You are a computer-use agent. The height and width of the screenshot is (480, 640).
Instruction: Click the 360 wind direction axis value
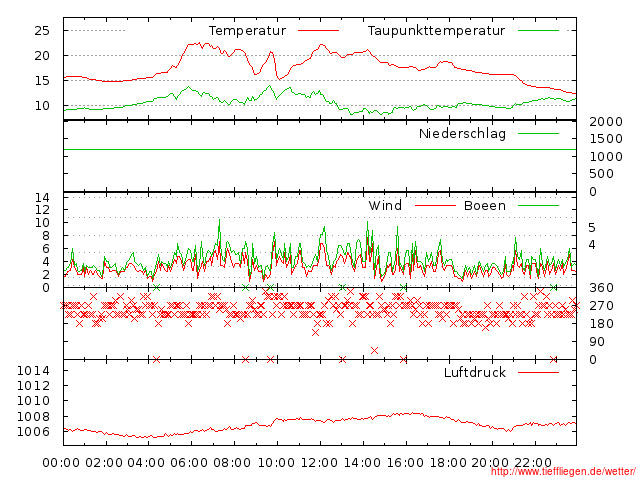pos(602,288)
